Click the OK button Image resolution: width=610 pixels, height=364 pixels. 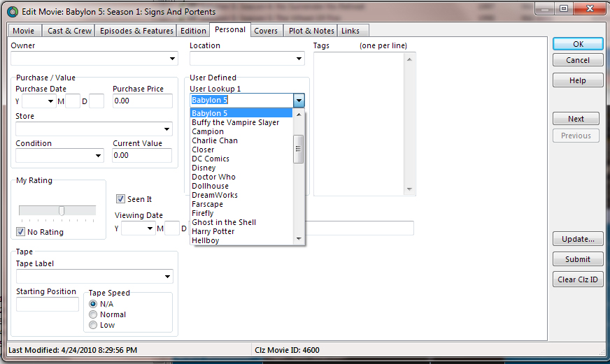[x=578, y=44]
